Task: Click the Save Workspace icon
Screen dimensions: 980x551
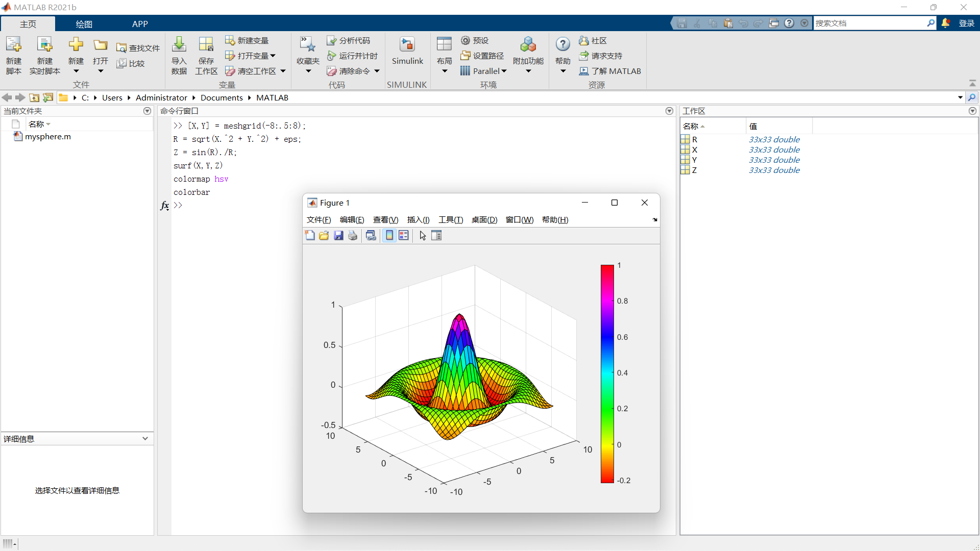Action: [x=206, y=45]
